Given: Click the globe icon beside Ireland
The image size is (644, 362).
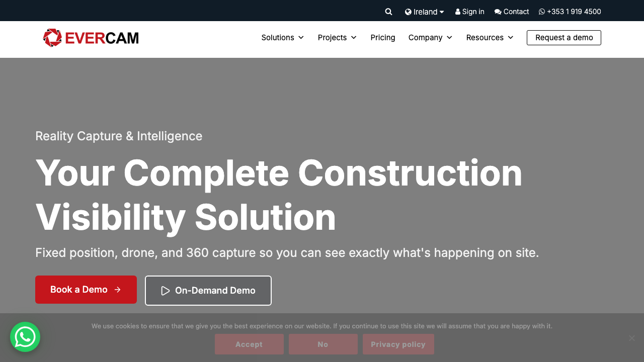Looking at the screenshot, I should tap(408, 12).
